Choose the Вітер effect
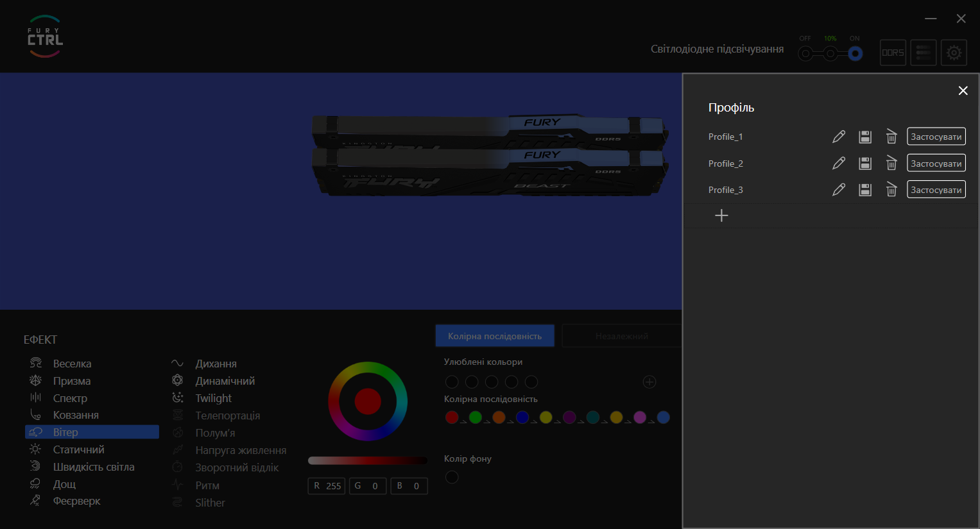980x529 pixels. 92,432
